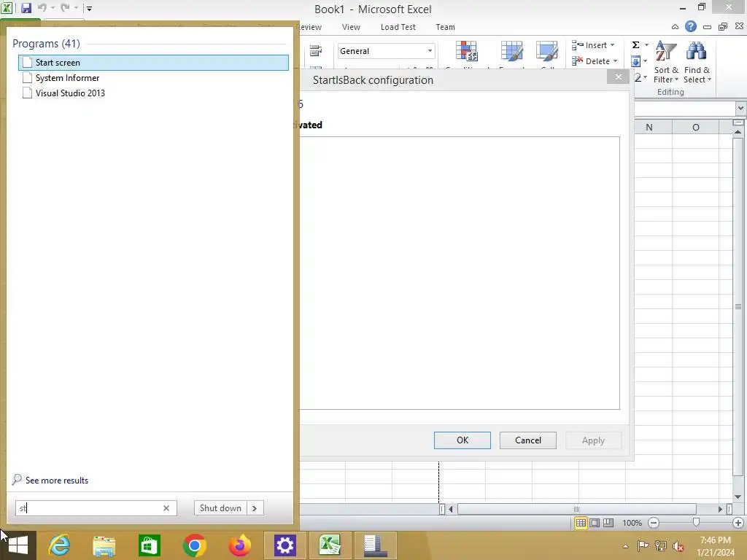This screenshot has height=560, width=747.
Task: Click the Undo arrow in Quick Access Toolbar
Action: click(x=42, y=7)
